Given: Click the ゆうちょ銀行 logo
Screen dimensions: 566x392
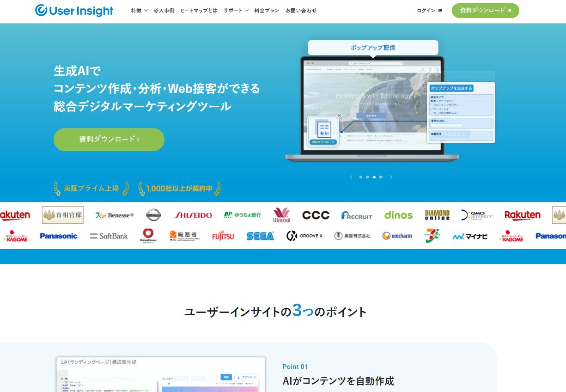Looking at the screenshot, I should 242,215.
